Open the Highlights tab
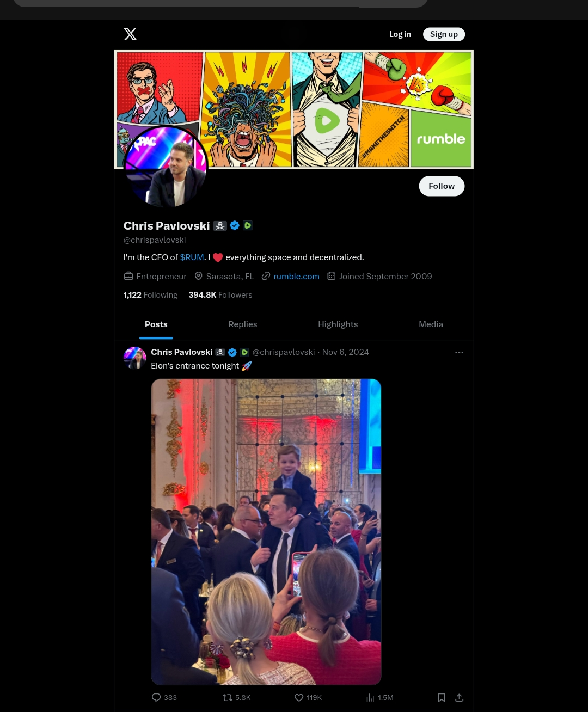This screenshot has height=712, width=588. 338,324
